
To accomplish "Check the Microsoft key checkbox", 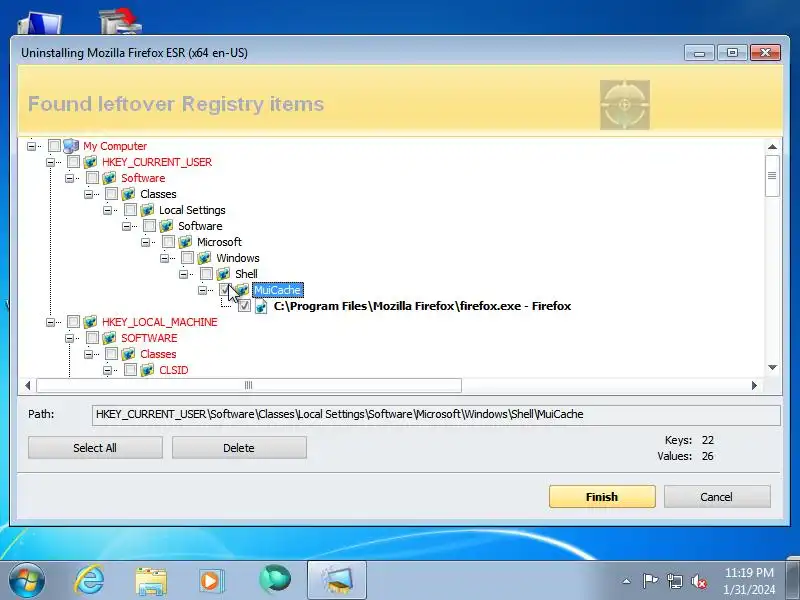I will point(168,242).
